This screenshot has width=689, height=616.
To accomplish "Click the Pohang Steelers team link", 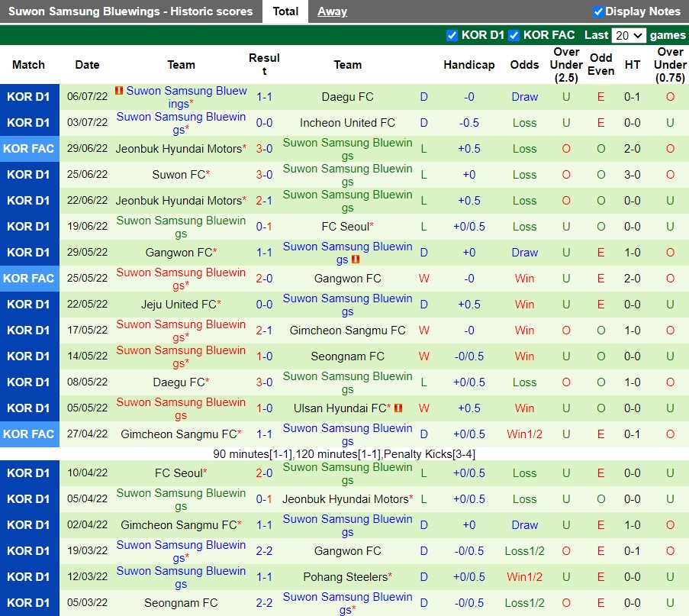I will pyautogui.click(x=347, y=576).
